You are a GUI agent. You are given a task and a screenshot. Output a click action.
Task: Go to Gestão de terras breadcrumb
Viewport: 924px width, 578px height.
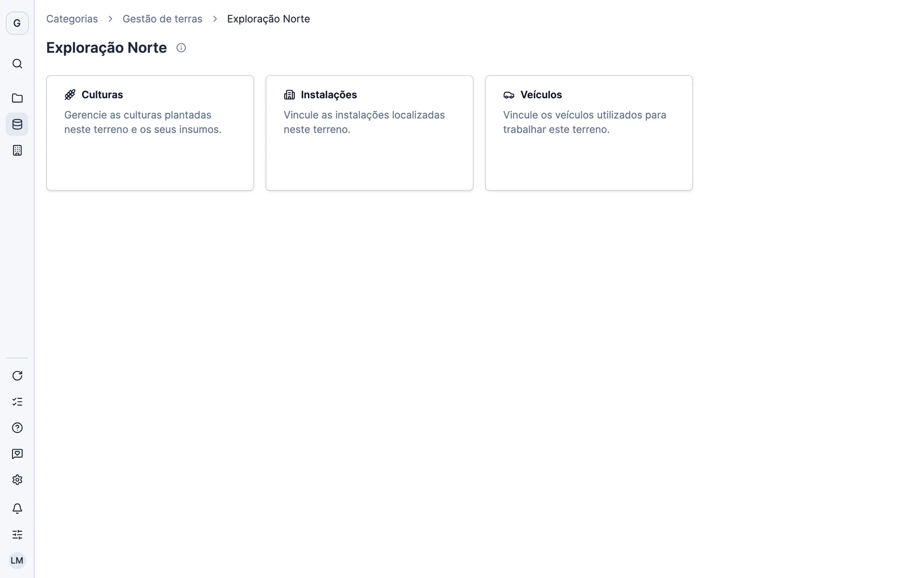[x=162, y=19]
